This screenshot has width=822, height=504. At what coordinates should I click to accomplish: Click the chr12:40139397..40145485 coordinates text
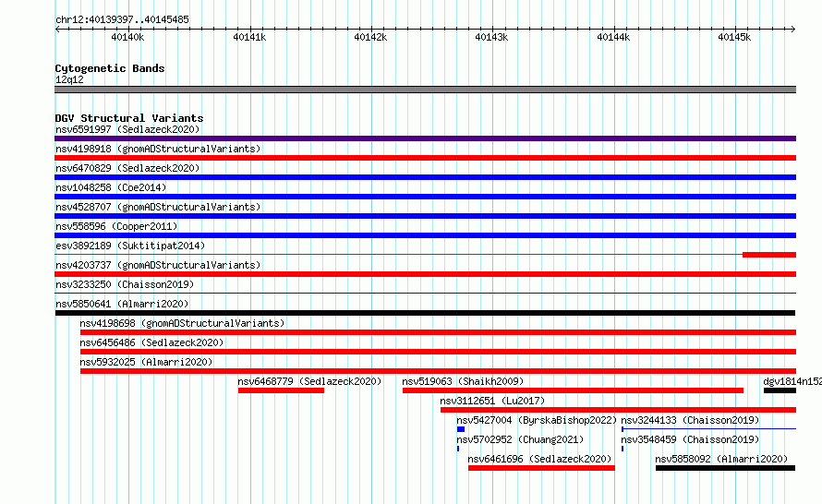tap(122, 20)
